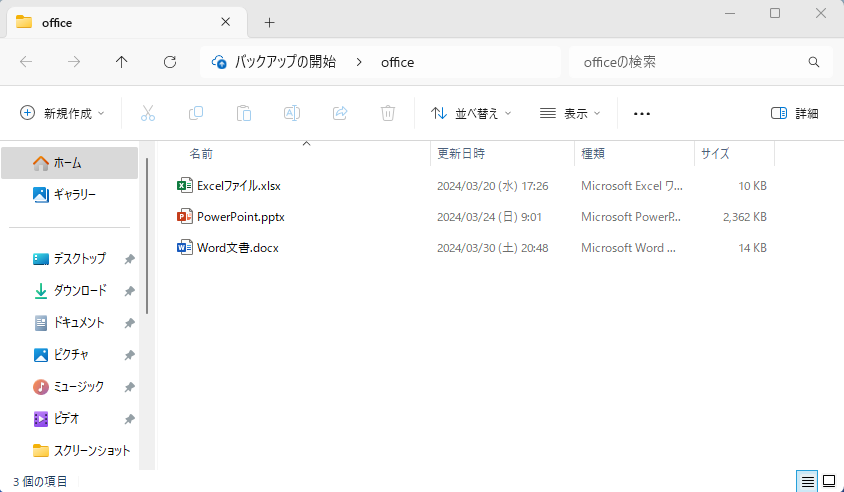Screen dimensions: 844x492
Task: Click date 2024/03/20 (水) 17:26
Action: coord(493,186)
